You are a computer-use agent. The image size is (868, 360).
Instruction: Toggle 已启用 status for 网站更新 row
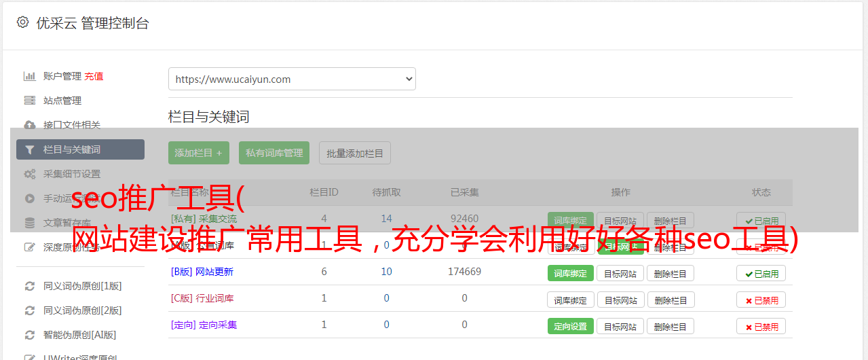coord(761,273)
